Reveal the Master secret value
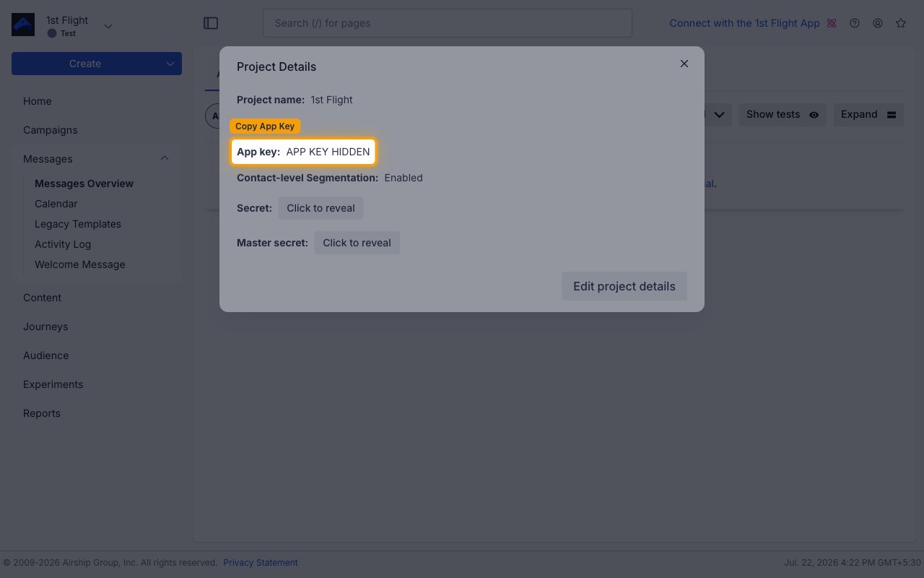This screenshot has width=924, height=578. pos(357,243)
